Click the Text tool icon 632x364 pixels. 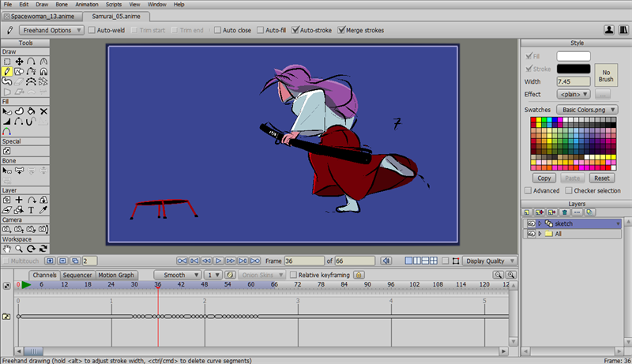pos(32,210)
